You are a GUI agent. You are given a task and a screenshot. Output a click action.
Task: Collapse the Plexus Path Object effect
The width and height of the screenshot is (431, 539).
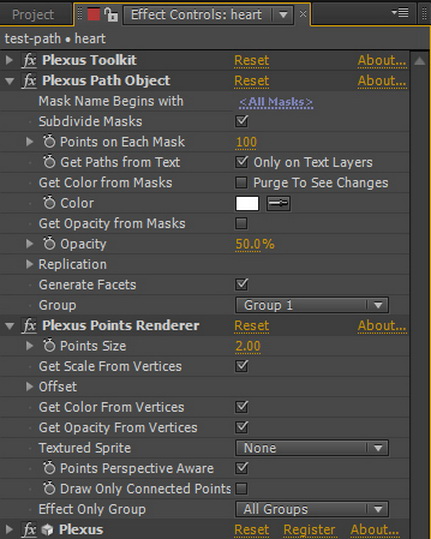[x=10, y=81]
